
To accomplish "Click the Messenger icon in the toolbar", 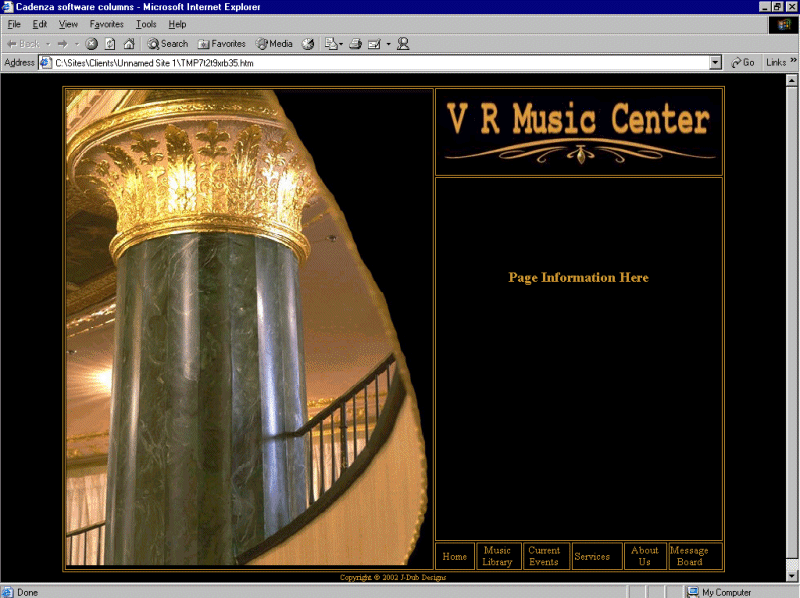I will pyautogui.click(x=403, y=44).
